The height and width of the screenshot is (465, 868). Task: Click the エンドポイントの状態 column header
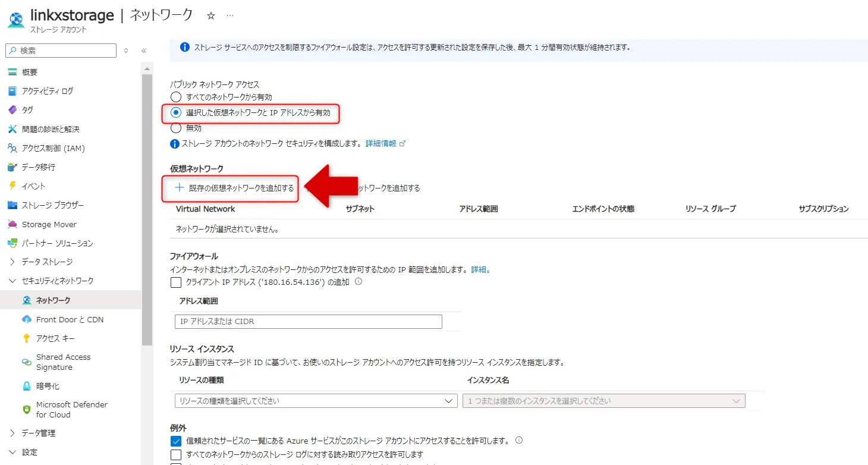pyautogui.click(x=603, y=209)
